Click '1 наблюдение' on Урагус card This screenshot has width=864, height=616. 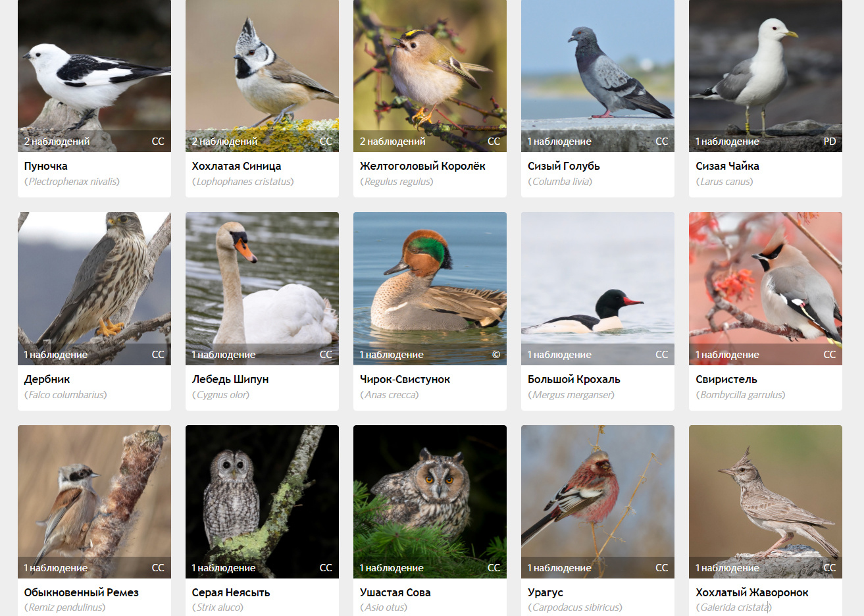(x=559, y=568)
